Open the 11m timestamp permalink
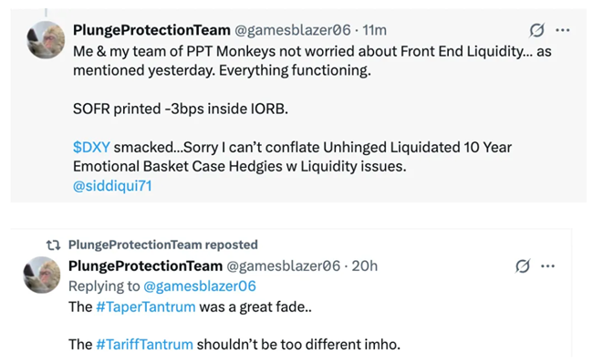593x364 pixels. pyautogui.click(x=374, y=30)
